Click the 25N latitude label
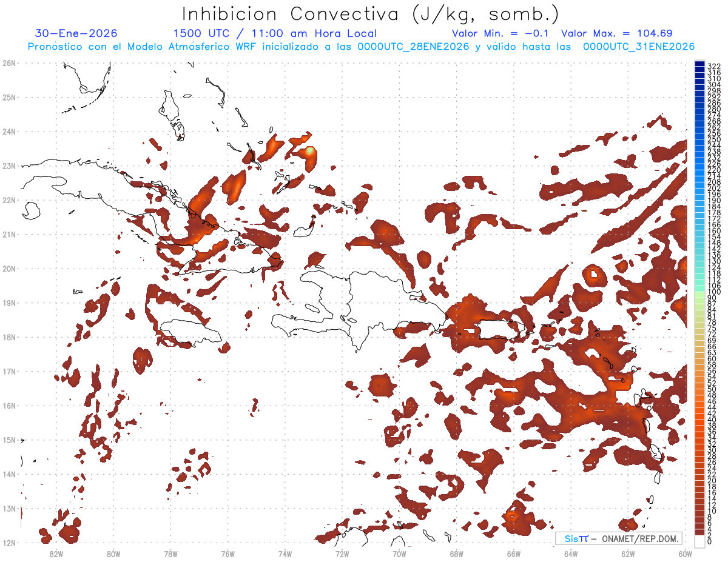This screenshot has height=562, width=728. [x=8, y=97]
